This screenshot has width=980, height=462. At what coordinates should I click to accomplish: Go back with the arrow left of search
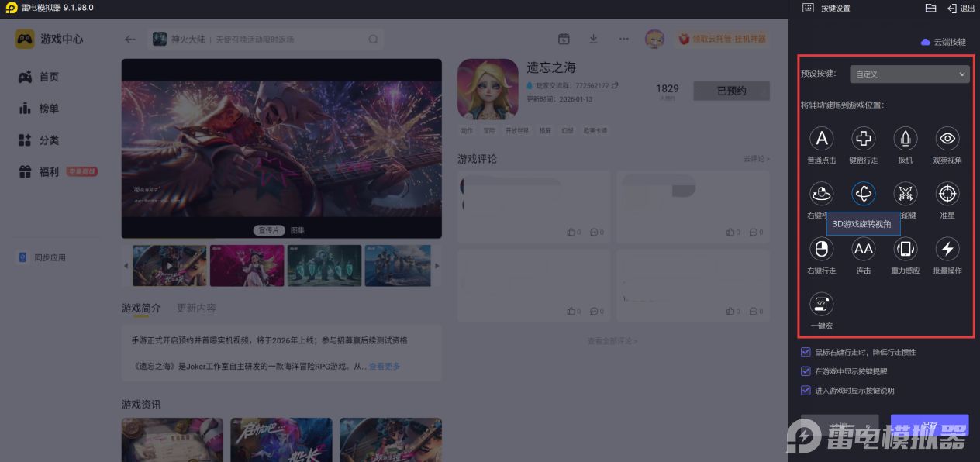coord(130,39)
